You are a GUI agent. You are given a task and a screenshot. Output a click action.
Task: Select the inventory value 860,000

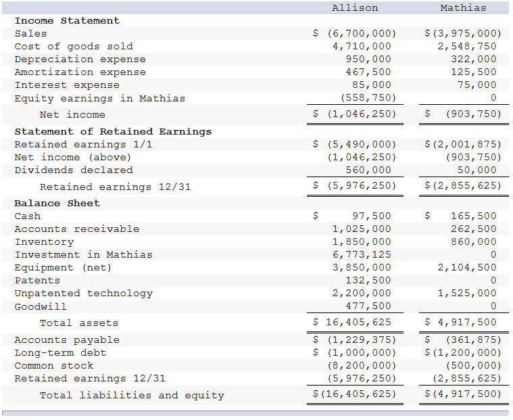(473, 242)
